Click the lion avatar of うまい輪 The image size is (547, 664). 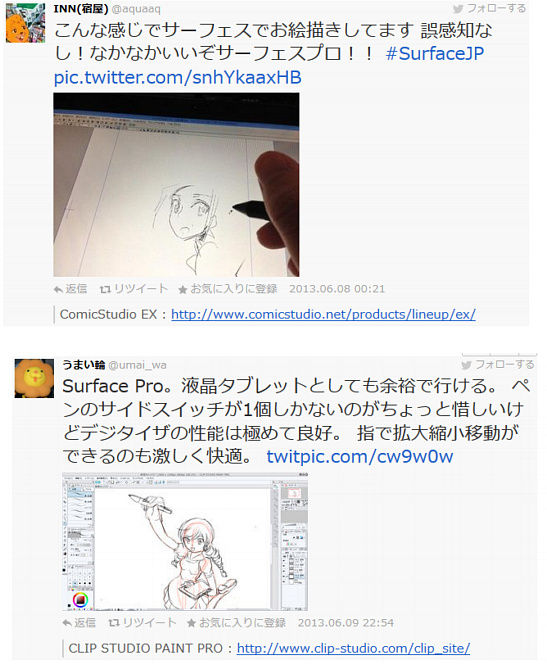click(34, 378)
